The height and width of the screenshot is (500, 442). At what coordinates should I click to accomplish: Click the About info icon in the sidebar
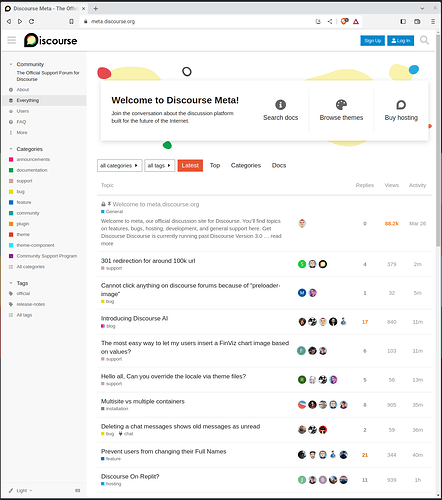point(11,90)
